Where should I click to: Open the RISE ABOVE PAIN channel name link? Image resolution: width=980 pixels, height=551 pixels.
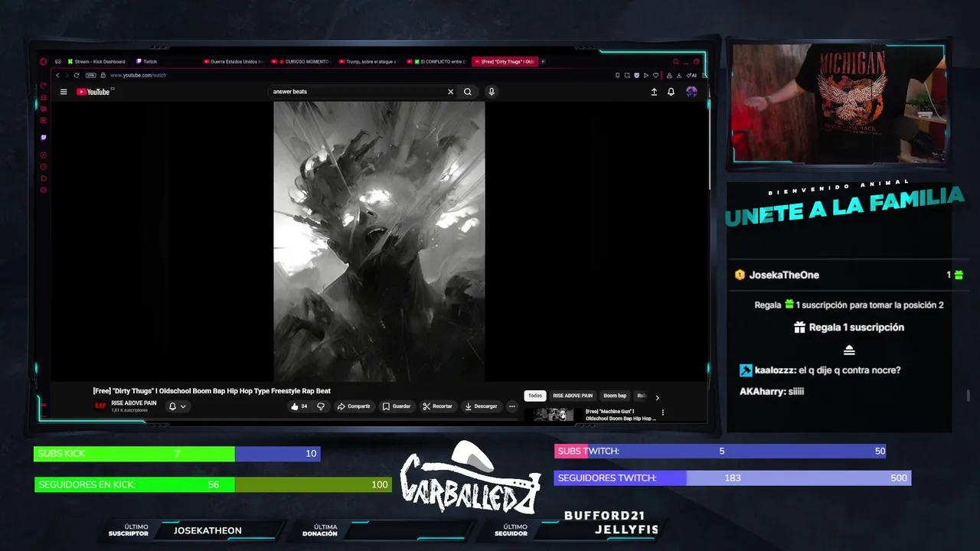coord(134,403)
